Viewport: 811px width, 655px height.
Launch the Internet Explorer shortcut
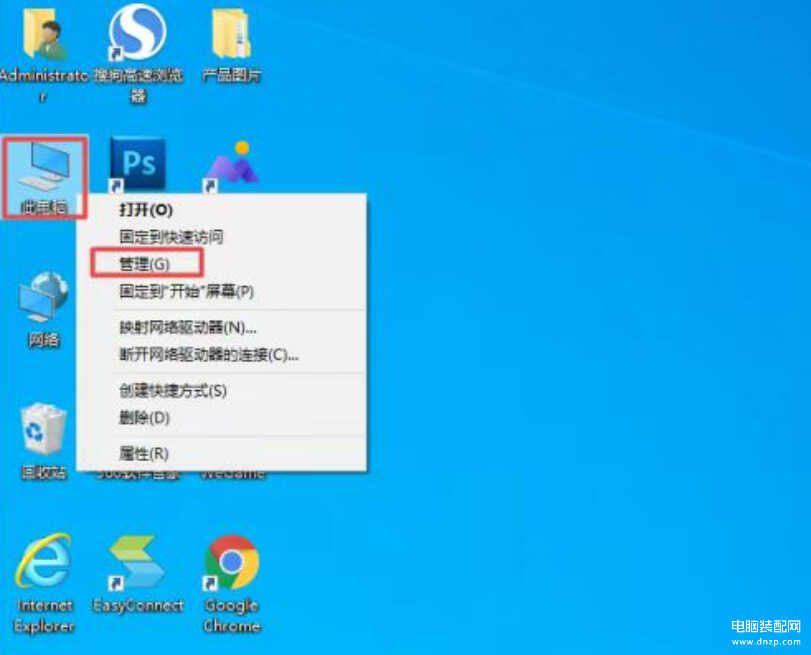click(x=44, y=565)
